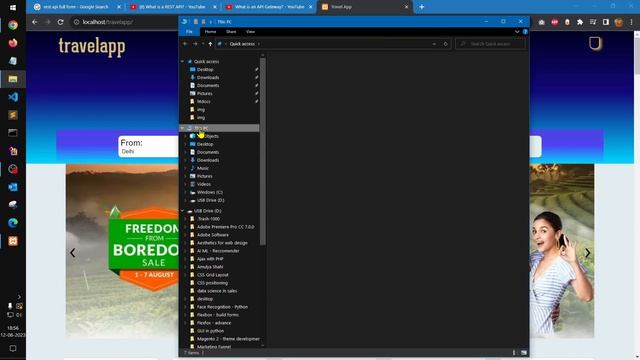The height and width of the screenshot is (360, 640).
Task: Open address bar history dropdown in Explorer
Action: coord(434,44)
